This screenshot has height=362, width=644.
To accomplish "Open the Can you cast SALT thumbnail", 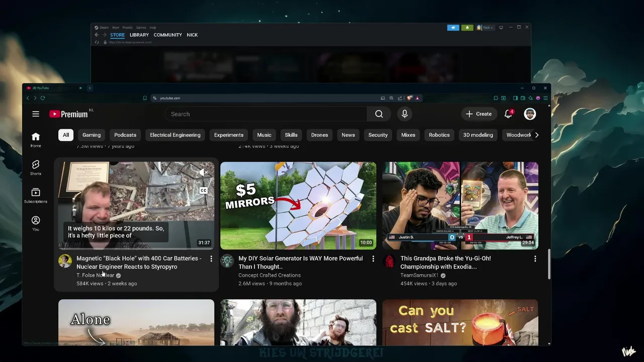I will (x=460, y=322).
